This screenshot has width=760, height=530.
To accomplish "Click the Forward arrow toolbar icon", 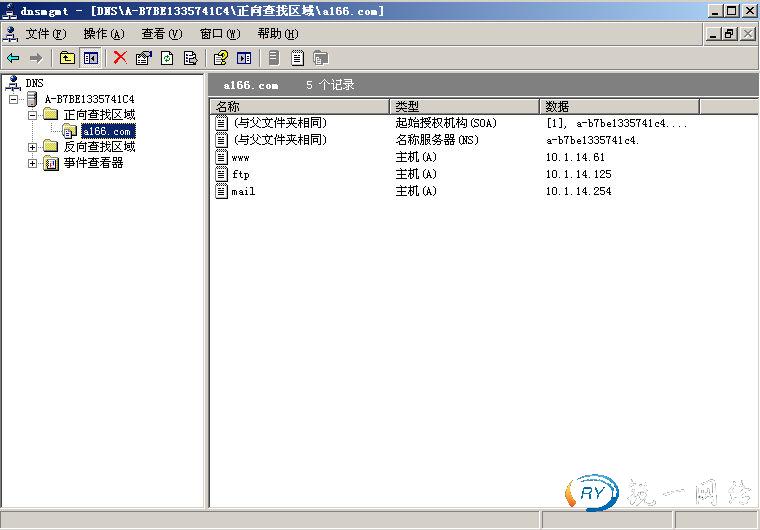I will [36, 58].
